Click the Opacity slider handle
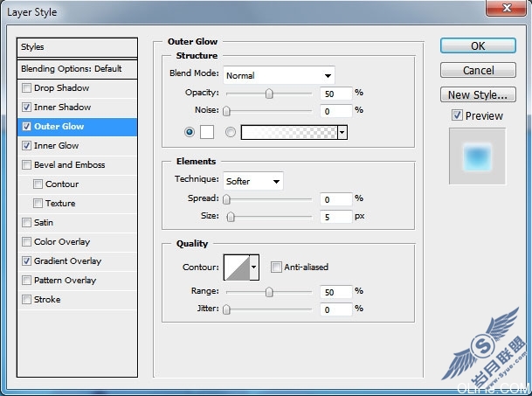Viewport: 532px width, 396px height. point(269,94)
